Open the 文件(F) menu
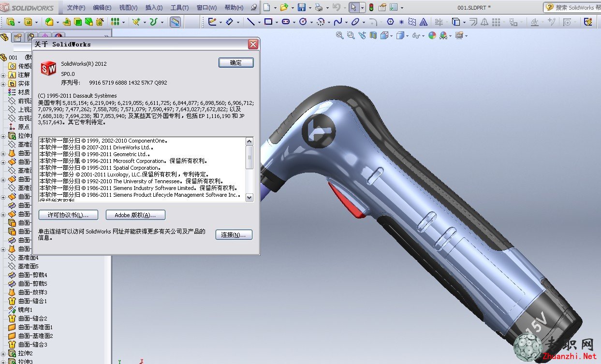Viewport: 601px width, 364px height. point(76,8)
